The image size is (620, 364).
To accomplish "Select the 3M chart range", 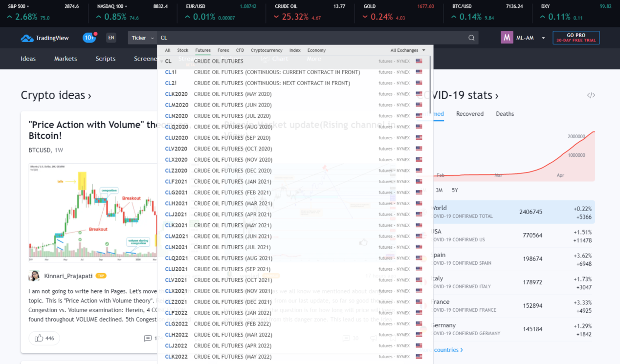I will pos(439,190).
